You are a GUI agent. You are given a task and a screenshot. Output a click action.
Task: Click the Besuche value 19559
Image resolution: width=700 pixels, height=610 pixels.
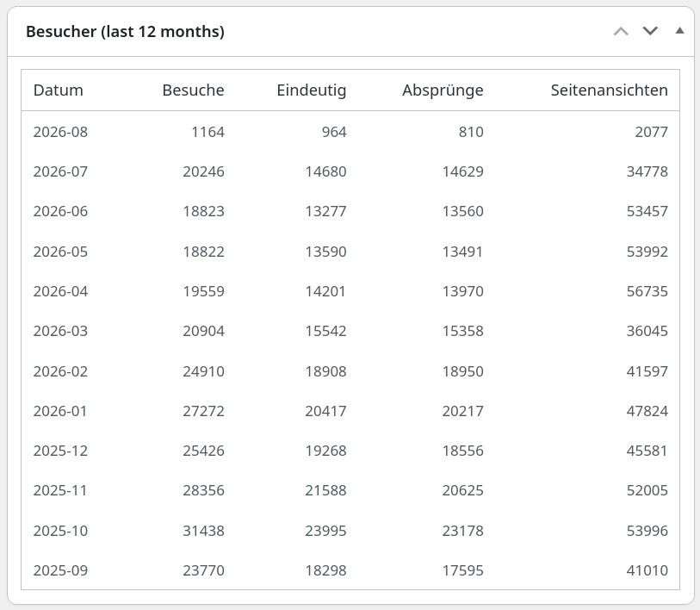coord(203,291)
